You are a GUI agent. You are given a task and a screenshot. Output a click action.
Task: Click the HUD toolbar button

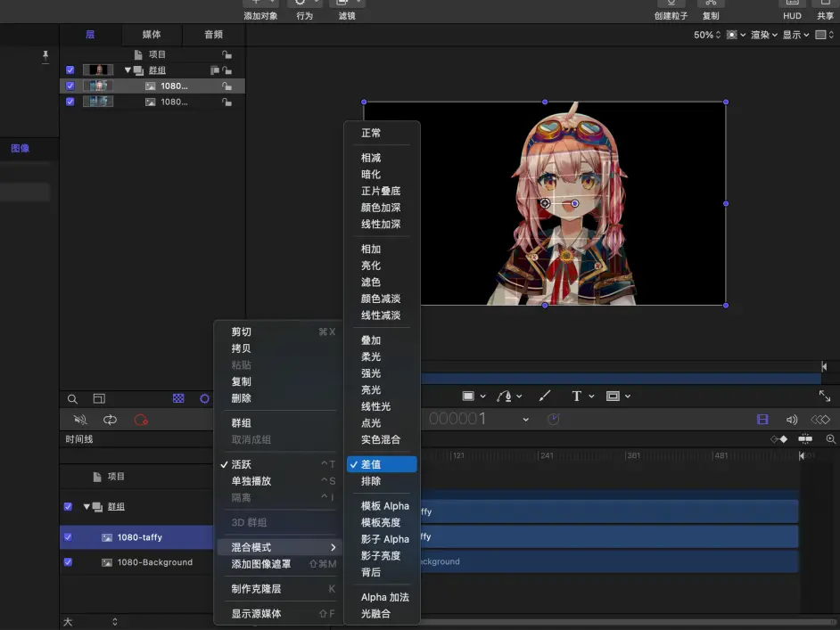coord(792,11)
